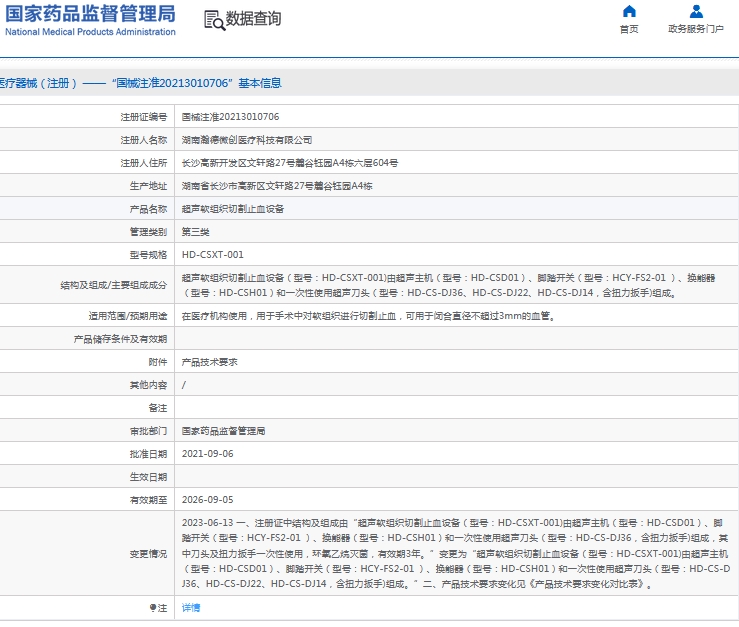Screen dimensions: 739x627
Task: Select the registration number value 国械注准20213010706
Action: [230, 116]
